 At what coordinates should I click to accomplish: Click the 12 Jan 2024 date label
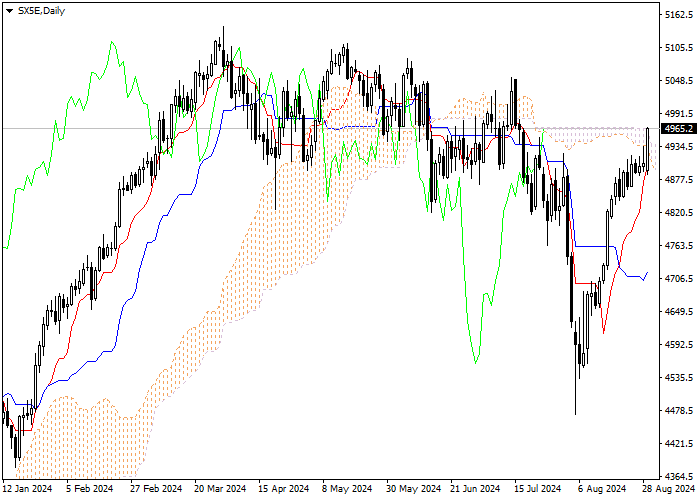27,489
